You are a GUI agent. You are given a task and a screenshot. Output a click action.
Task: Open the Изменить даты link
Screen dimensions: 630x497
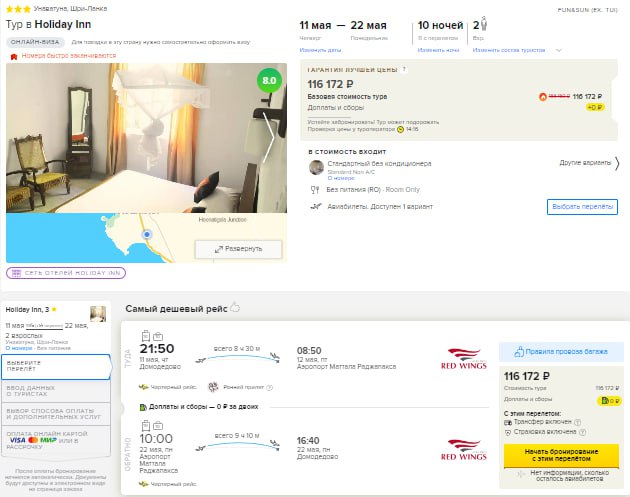point(320,50)
